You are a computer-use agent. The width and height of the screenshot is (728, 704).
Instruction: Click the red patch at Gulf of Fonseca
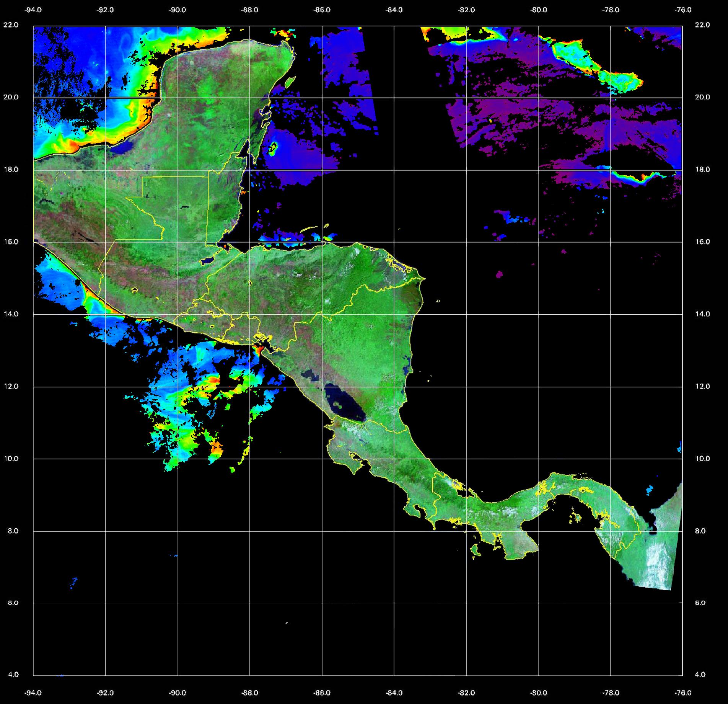coord(259,350)
